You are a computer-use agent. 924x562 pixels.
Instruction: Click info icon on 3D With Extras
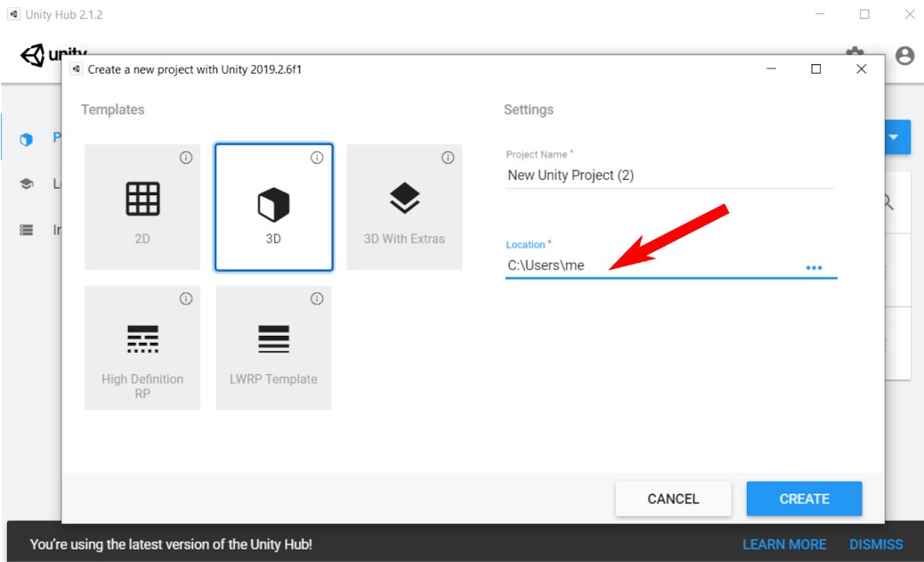pos(448,158)
